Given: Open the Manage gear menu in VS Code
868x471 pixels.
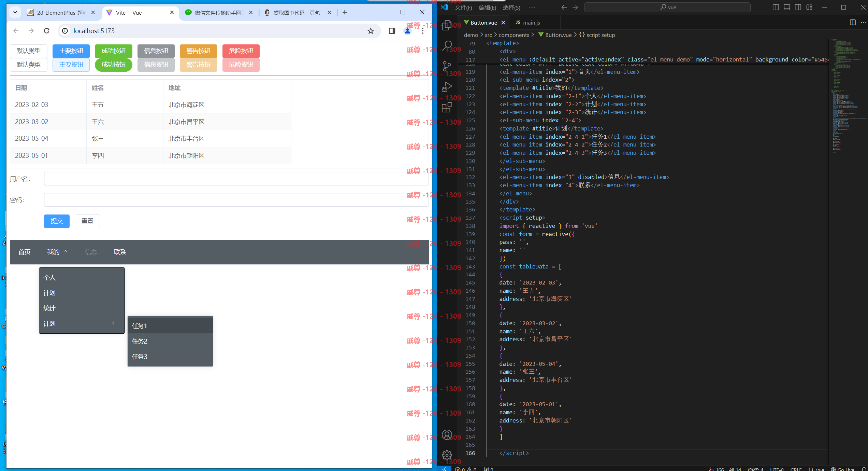Looking at the screenshot, I should (x=447, y=455).
